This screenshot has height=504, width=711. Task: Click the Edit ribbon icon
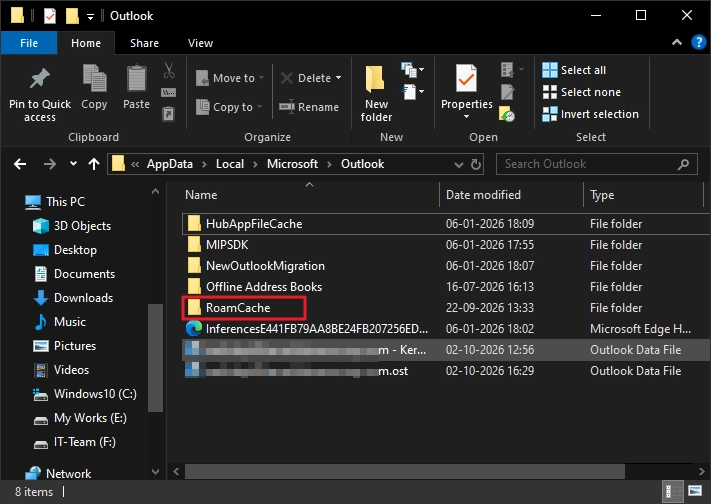tap(507, 92)
